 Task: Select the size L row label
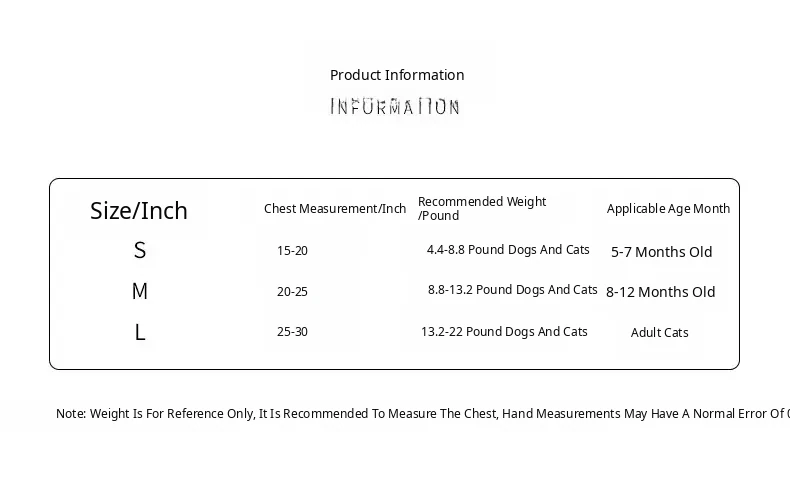tap(140, 332)
